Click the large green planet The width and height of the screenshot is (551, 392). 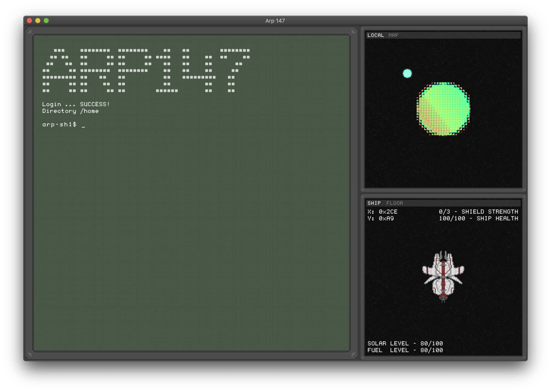[443, 109]
